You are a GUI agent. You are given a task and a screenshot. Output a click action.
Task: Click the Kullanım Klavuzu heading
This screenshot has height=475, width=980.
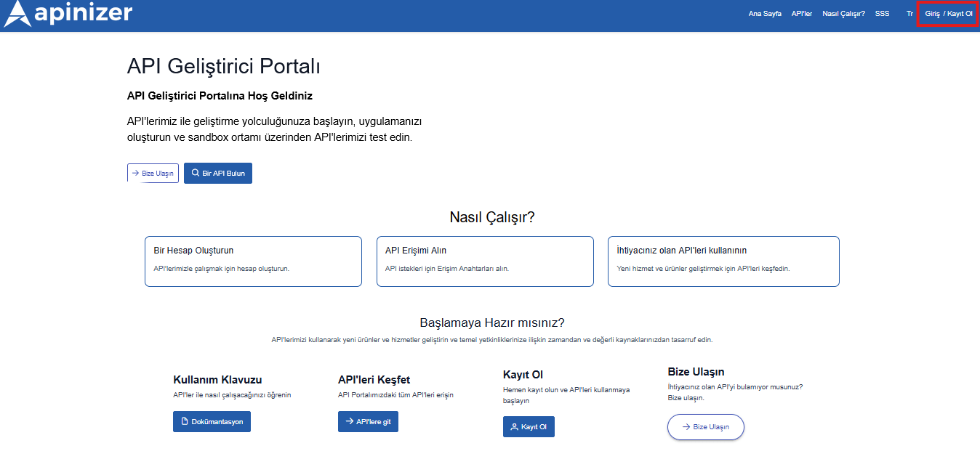217,380
